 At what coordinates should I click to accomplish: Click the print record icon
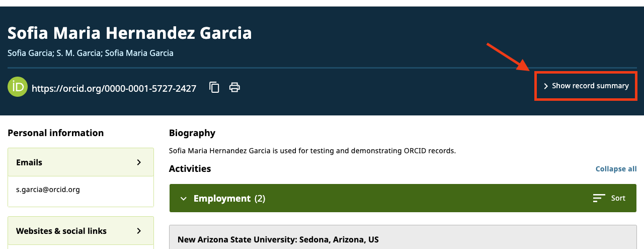point(234,87)
